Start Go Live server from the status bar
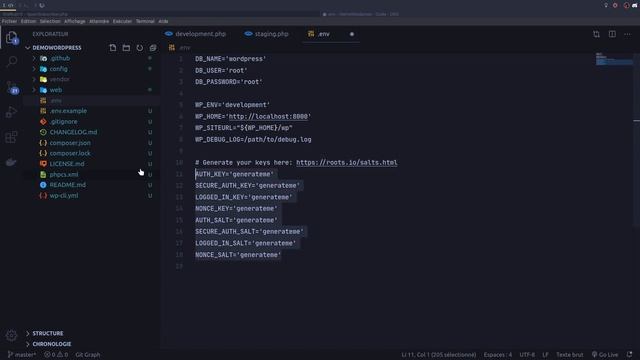 point(605,354)
